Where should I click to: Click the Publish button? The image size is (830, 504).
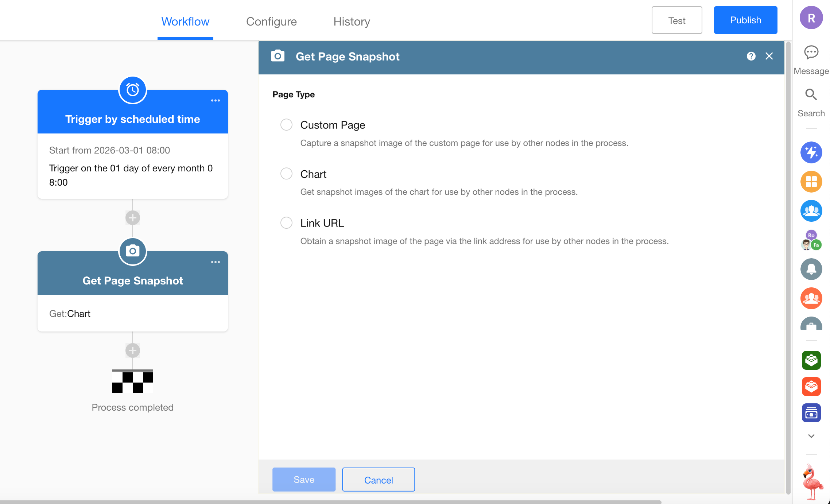coord(745,20)
